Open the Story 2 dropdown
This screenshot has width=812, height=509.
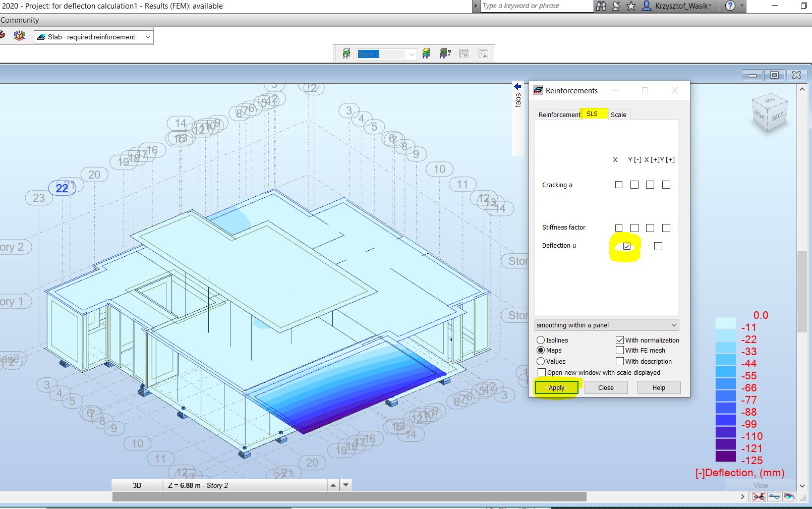411,54
